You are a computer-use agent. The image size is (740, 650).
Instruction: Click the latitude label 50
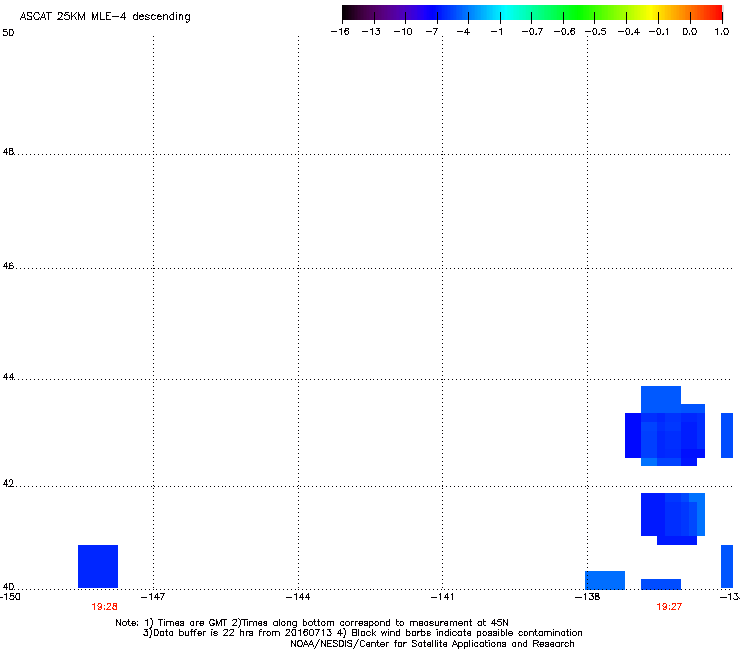click(x=8, y=33)
